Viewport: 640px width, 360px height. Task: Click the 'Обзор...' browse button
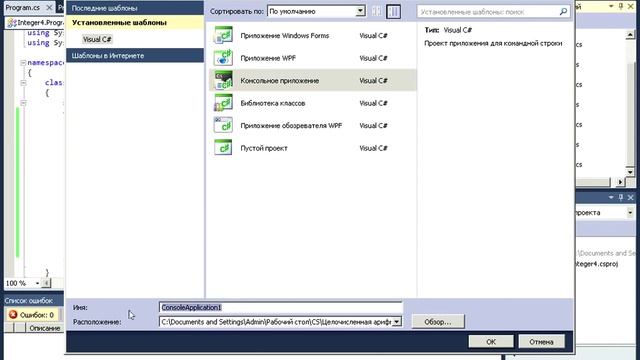[x=438, y=322]
